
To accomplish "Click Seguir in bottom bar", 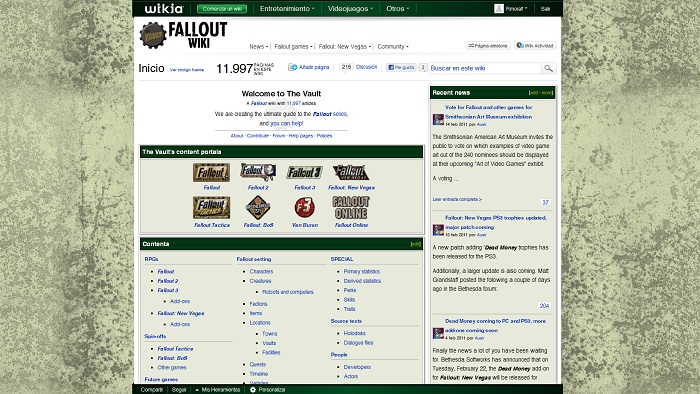I will pos(179,390).
